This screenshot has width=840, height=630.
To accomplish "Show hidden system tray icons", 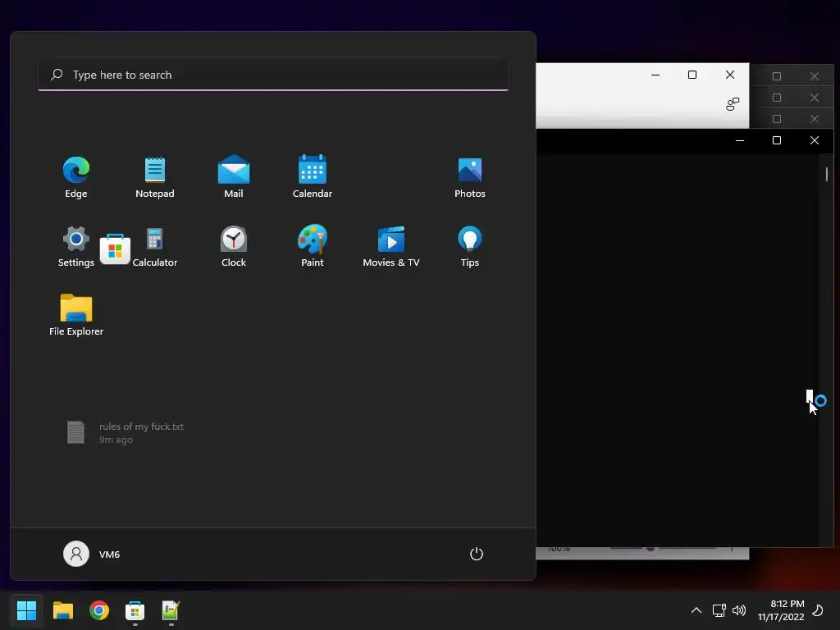I will (696, 610).
